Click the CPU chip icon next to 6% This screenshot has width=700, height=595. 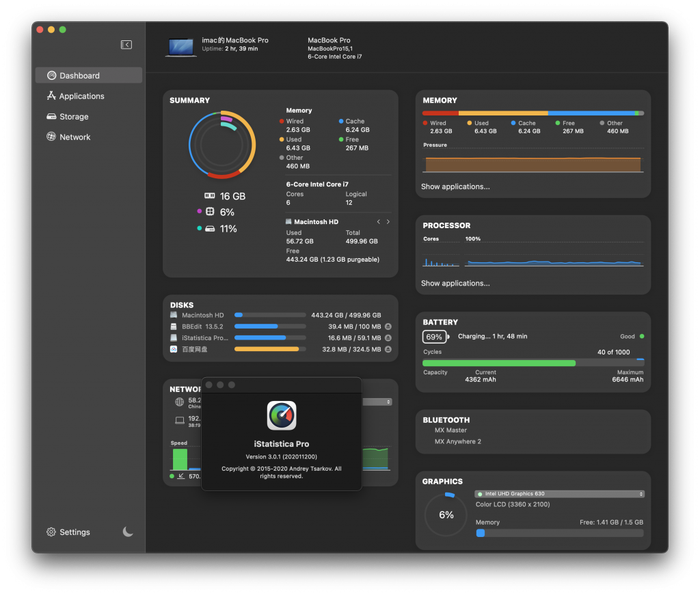[210, 211]
